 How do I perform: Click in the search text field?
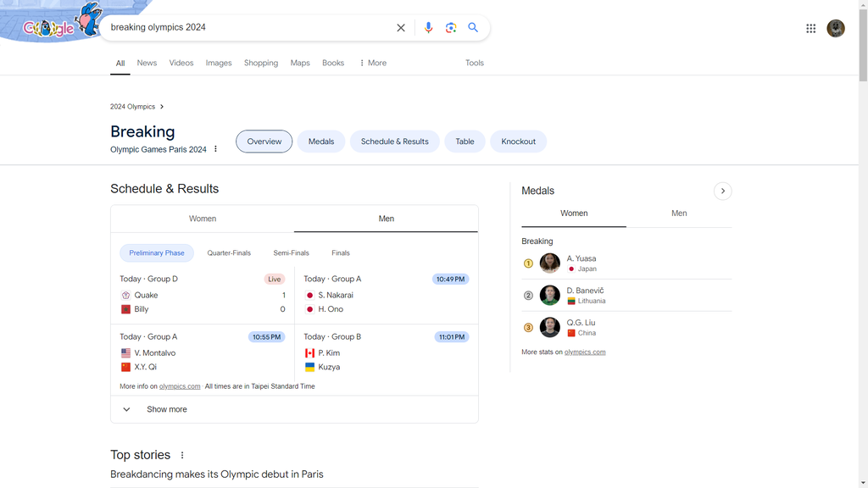(249, 28)
